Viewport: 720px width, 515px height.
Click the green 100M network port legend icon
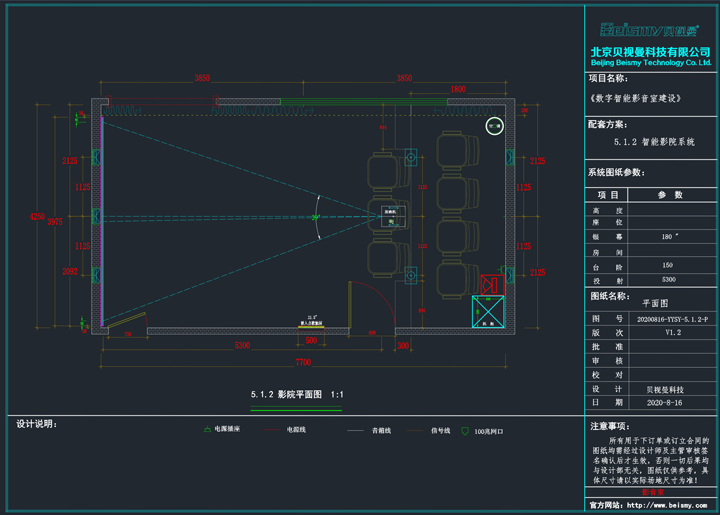pyautogui.click(x=465, y=431)
